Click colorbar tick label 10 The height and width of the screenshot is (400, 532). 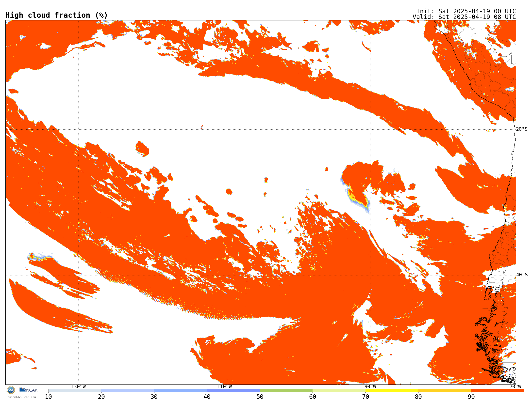(x=49, y=397)
